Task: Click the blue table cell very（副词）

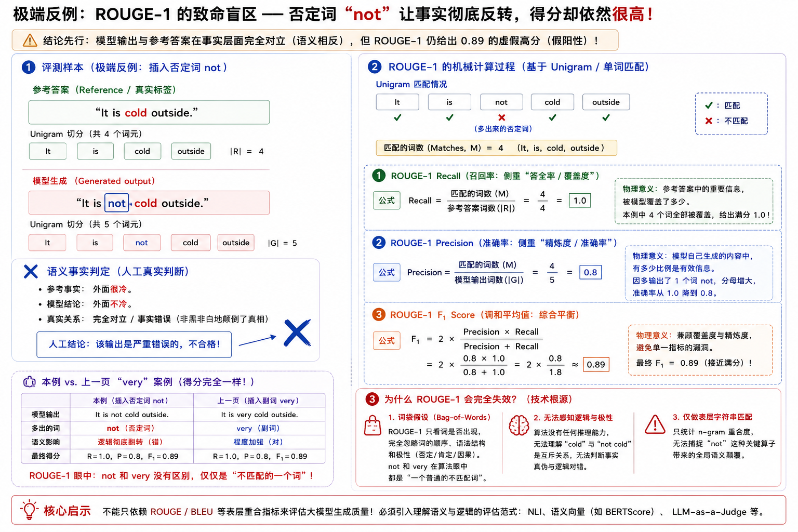Action: pyautogui.click(x=259, y=428)
